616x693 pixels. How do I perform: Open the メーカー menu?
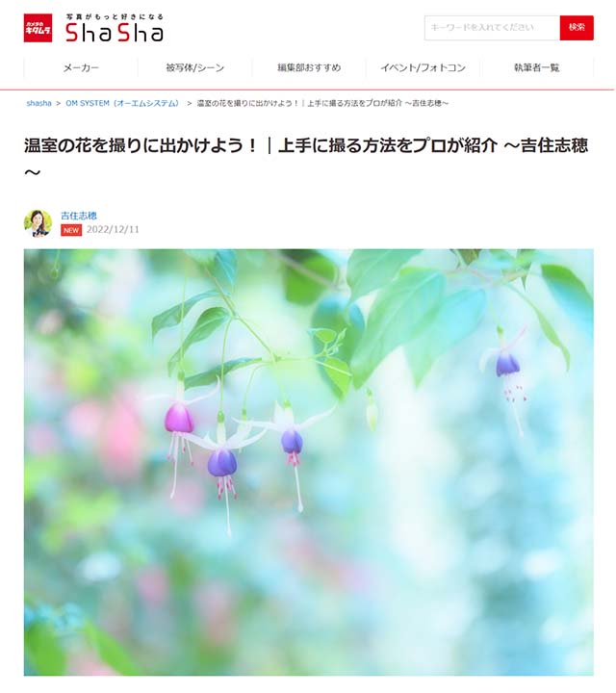[81, 67]
